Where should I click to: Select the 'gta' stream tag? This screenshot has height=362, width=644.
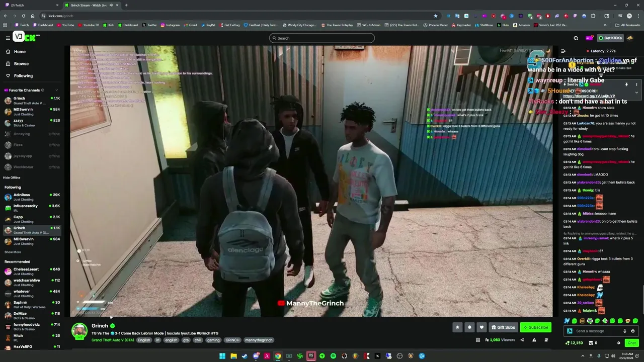click(x=186, y=340)
